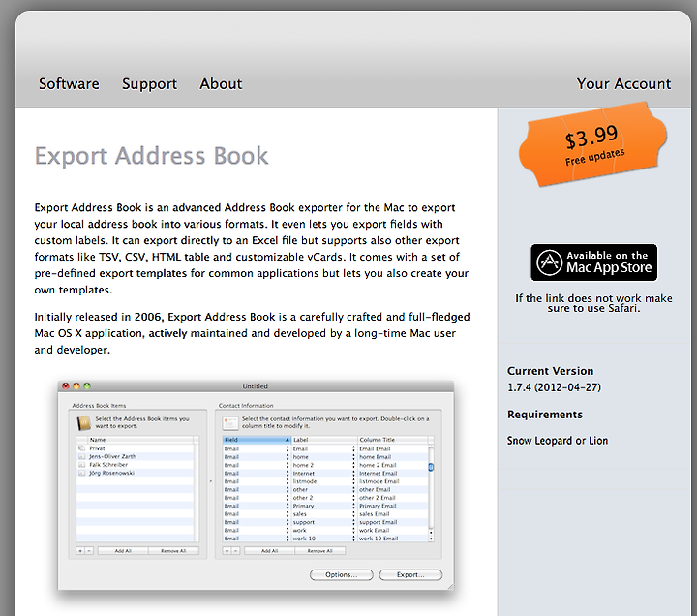Click the group icon beside Privat
This screenshot has height=616, width=697.
coord(81,448)
